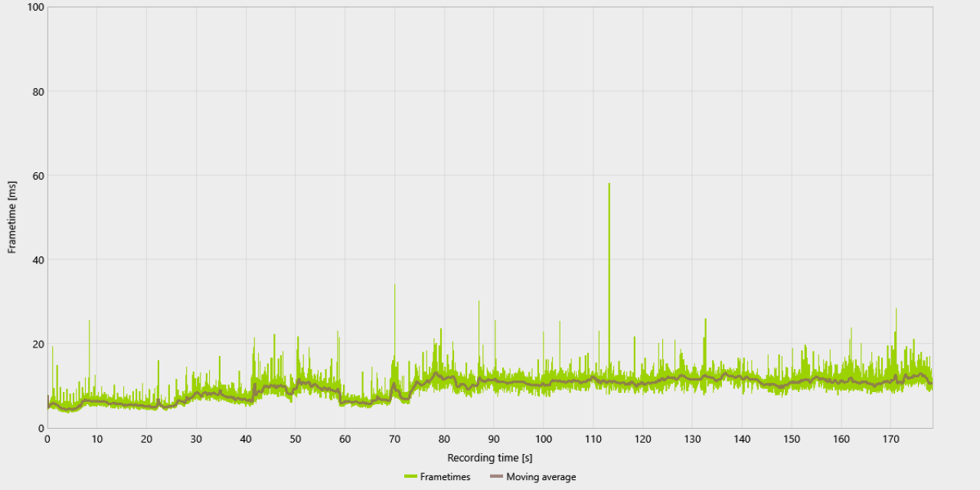This screenshot has height=490, width=980.
Task: Click the 110 label on recording time axis
Action: [x=593, y=439]
